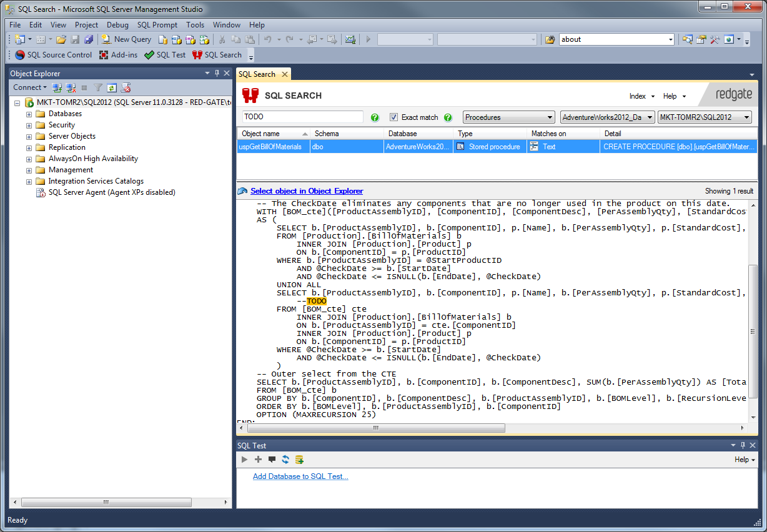Click SQL Search binoculars toolbar button

[x=217, y=55]
